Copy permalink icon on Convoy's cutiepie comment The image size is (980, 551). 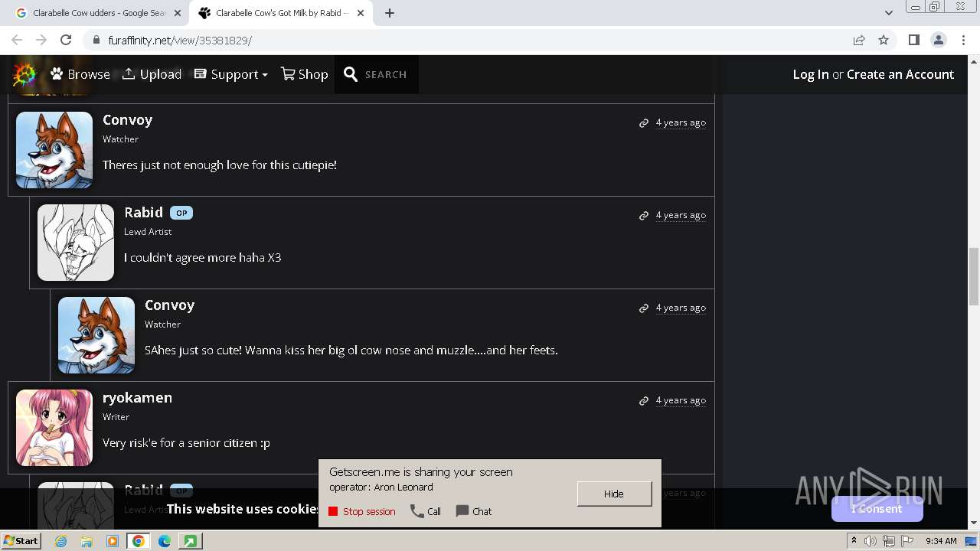click(x=644, y=123)
